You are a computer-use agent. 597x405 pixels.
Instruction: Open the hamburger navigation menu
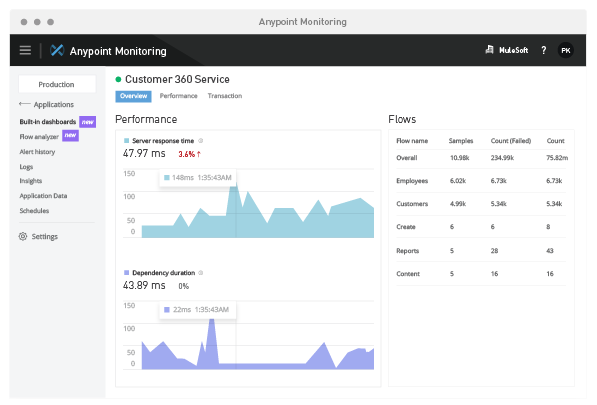point(25,50)
